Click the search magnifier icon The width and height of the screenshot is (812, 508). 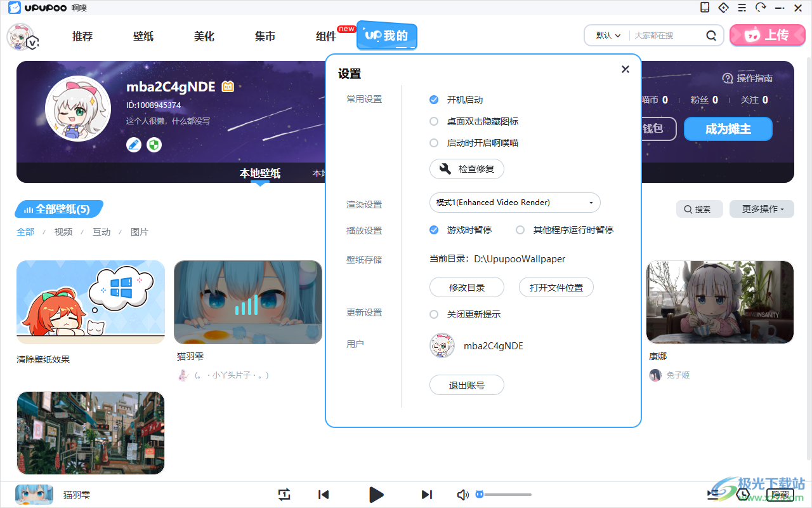click(x=712, y=36)
